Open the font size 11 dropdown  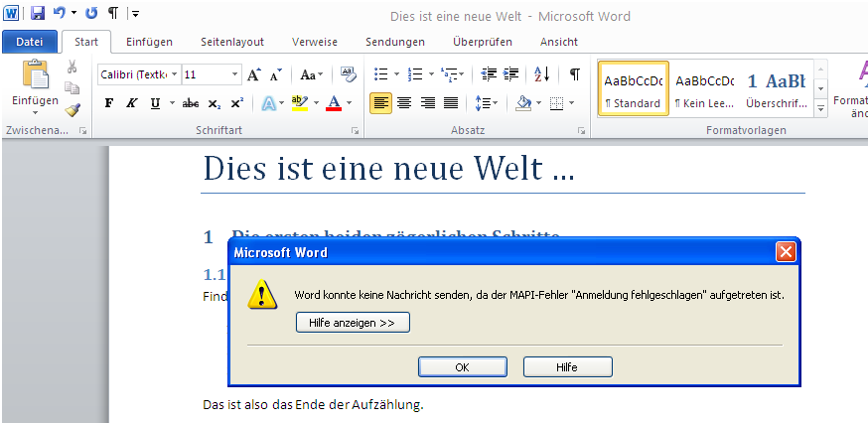(234, 74)
